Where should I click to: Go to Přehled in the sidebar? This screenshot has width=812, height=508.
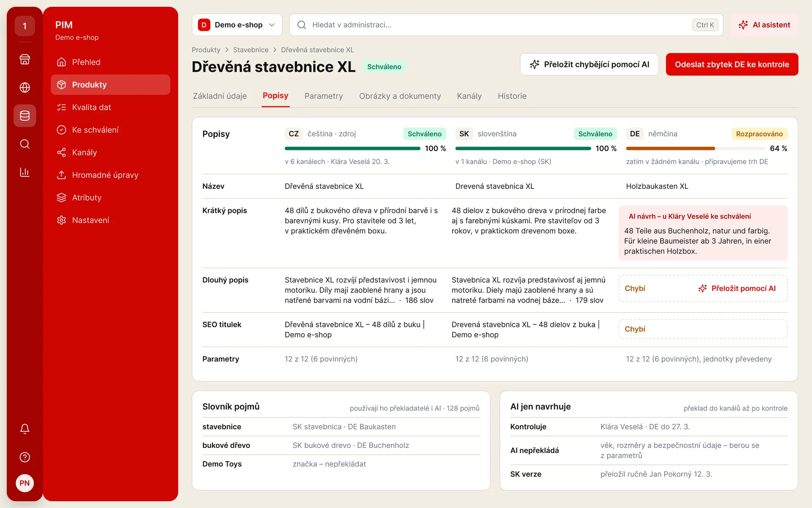[110, 62]
